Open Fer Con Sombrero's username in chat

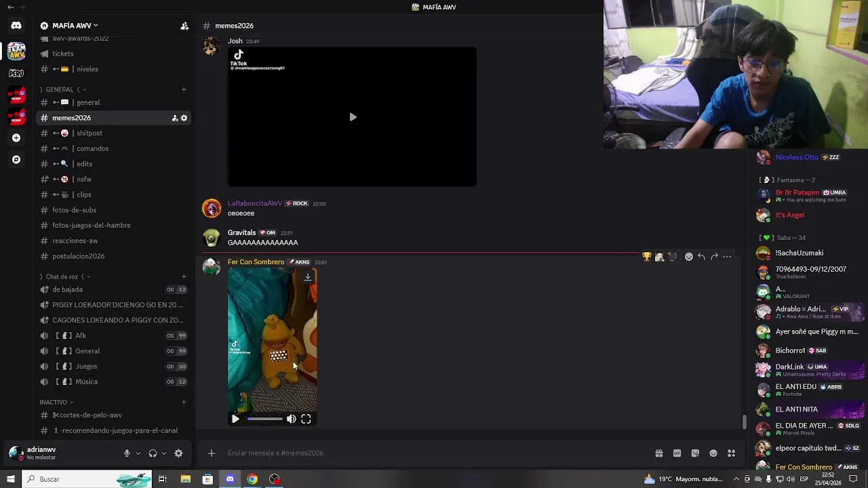[x=256, y=262]
